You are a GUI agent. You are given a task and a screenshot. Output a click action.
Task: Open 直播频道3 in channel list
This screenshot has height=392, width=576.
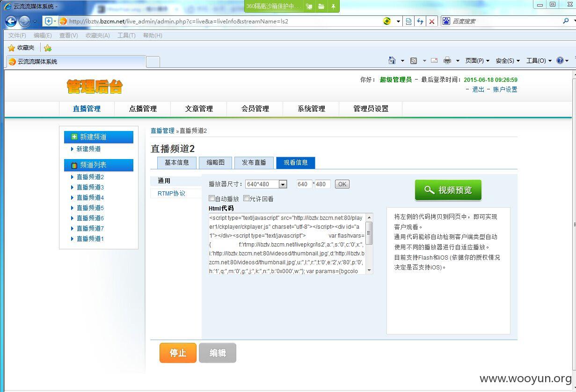click(90, 187)
